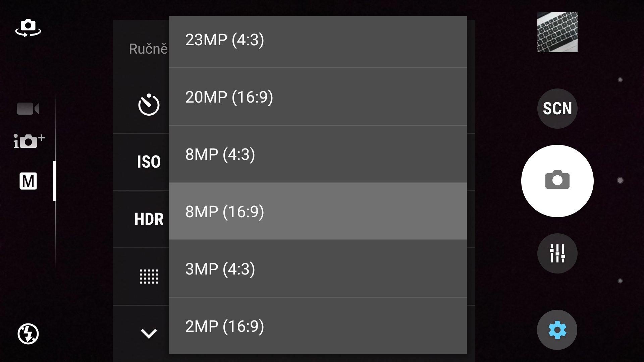Select video recording mode
This screenshot has height=362, width=644.
tap(28, 109)
